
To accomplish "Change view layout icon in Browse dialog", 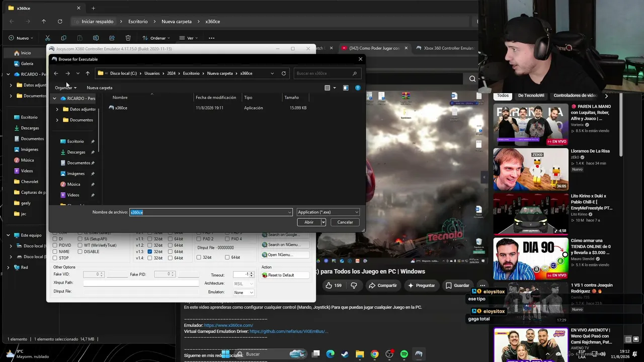I will pos(328,87).
